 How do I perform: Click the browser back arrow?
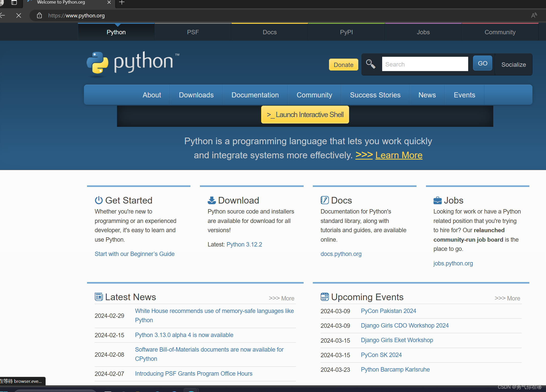pos(3,15)
